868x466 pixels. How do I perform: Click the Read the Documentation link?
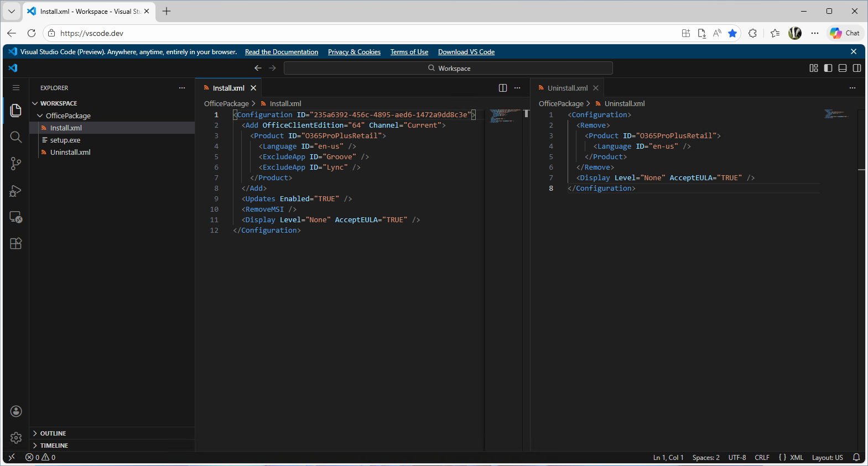click(281, 52)
